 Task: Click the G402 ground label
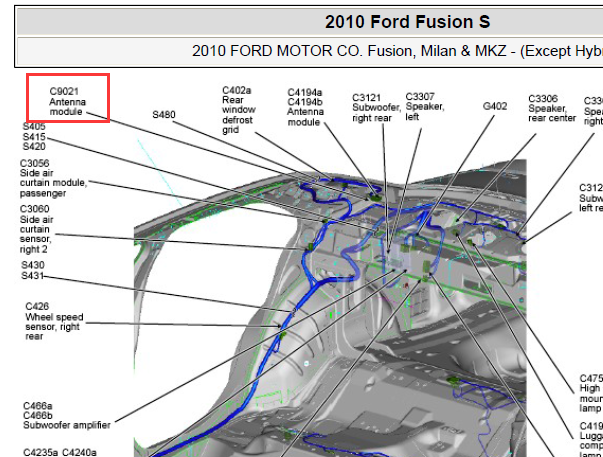click(x=495, y=106)
